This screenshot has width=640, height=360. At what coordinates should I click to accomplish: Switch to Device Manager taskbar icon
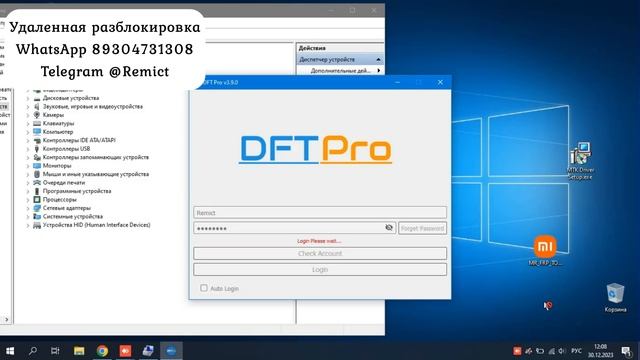(x=148, y=351)
